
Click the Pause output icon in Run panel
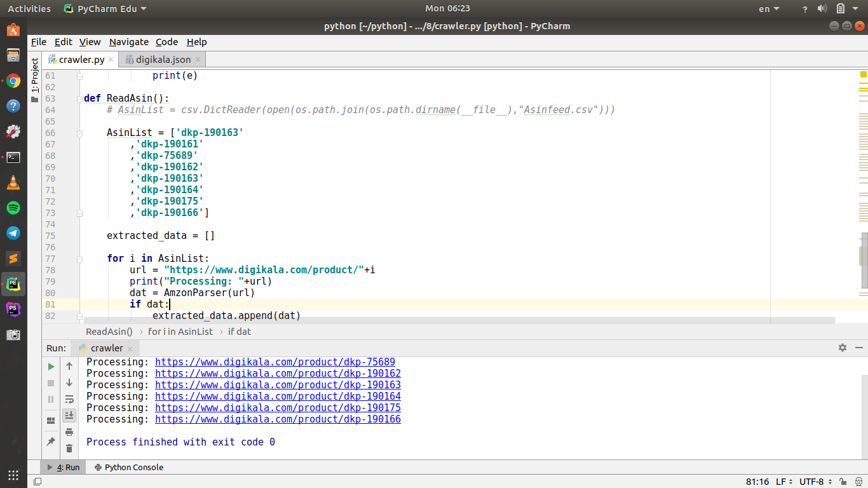point(51,400)
